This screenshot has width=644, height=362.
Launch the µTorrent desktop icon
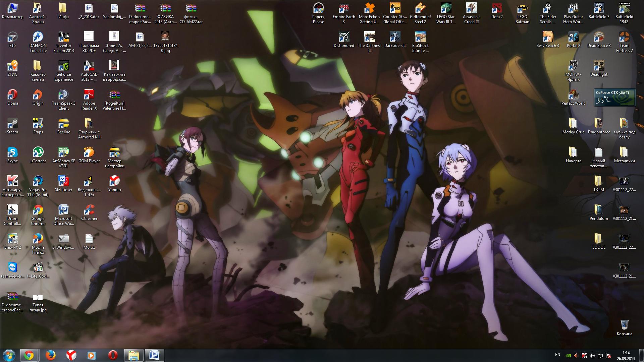(x=38, y=153)
